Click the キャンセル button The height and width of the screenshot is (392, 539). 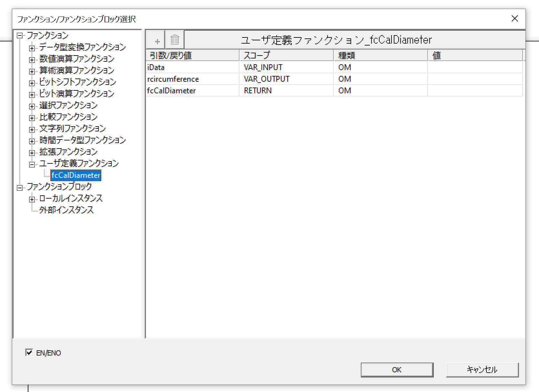(482, 370)
